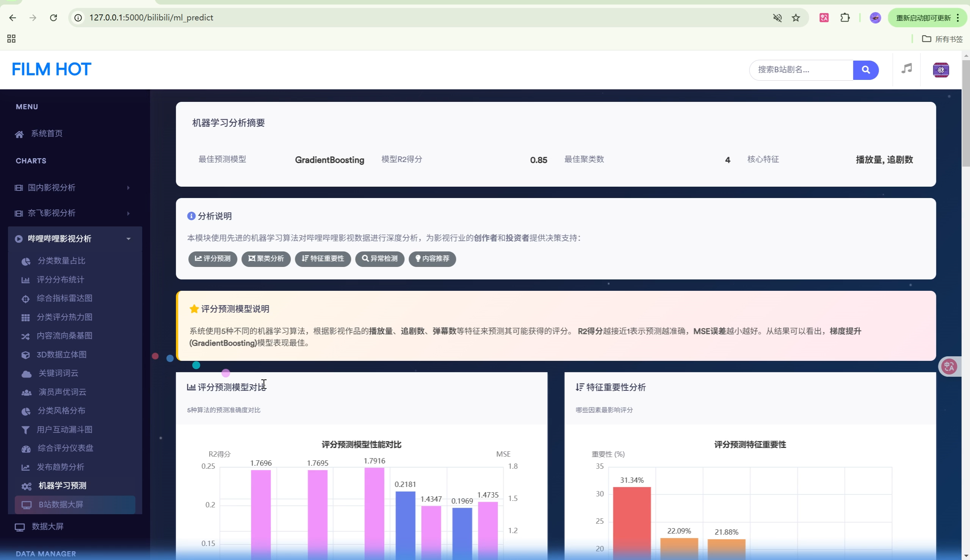Click the blue search magnifier button
The height and width of the screenshot is (560, 970).
pos(865,70)
